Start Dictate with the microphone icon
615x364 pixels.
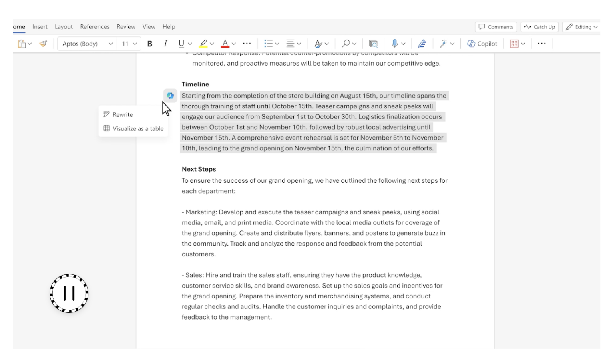(396, 43)
